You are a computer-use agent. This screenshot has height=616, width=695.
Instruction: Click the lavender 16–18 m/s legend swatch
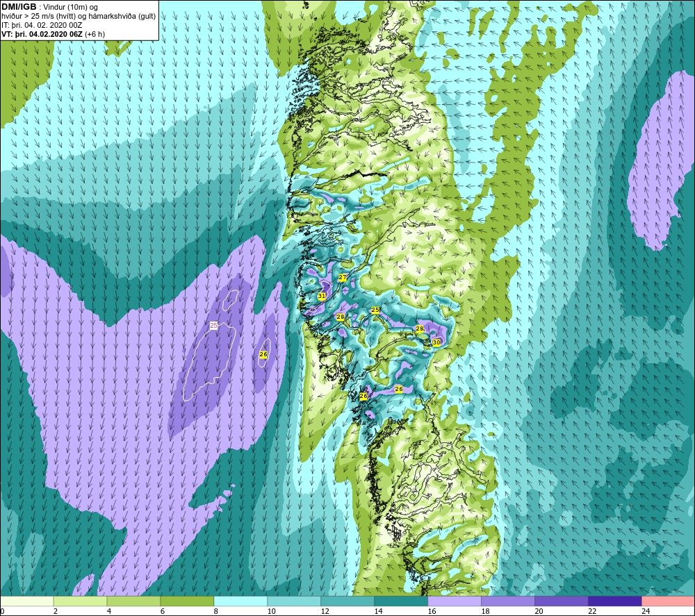[455, 601]
